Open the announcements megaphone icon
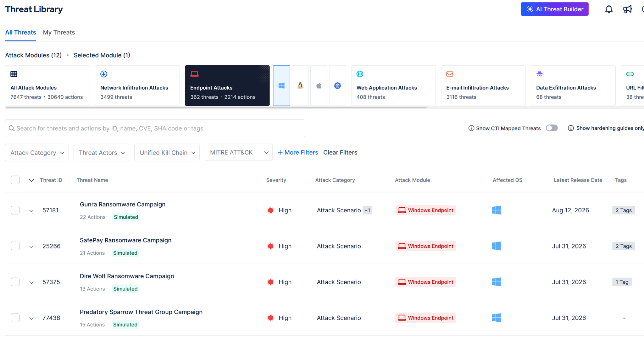Image resolution: width=644 pixels, height=338 pixels. [627, 9]
